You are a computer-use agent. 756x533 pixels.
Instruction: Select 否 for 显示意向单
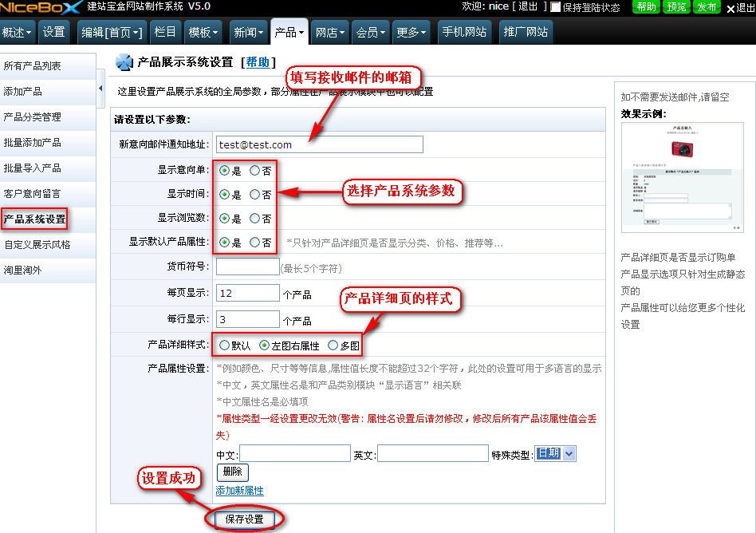pyautogui.click(x=254, y=170)
